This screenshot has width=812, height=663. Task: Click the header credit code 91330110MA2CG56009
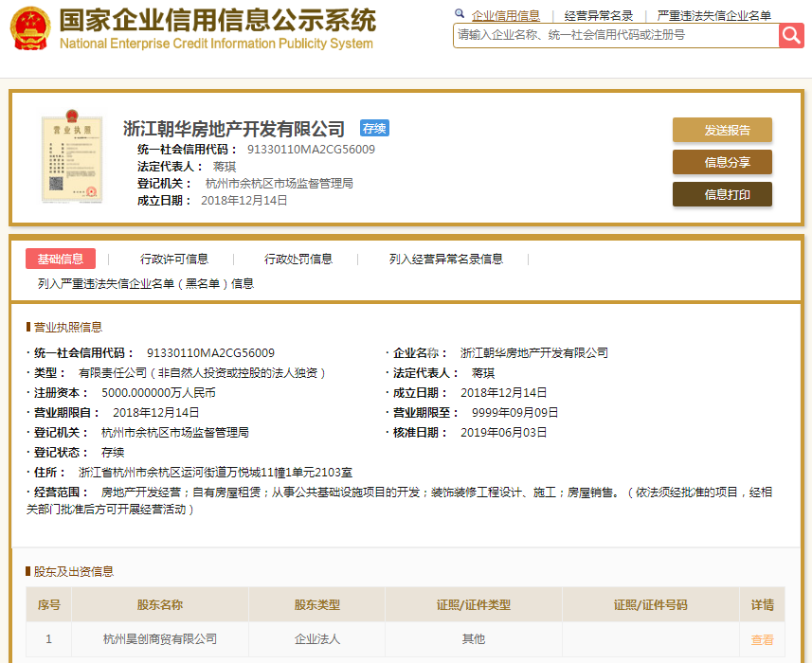point(311,149)
